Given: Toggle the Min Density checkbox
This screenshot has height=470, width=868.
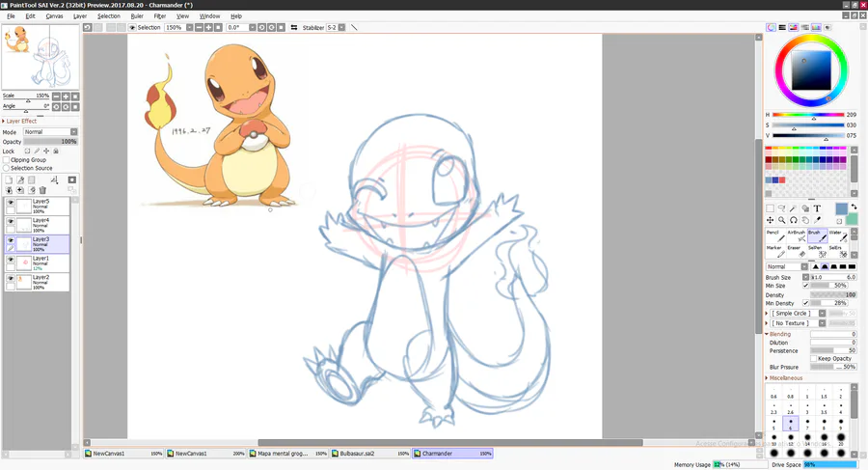Looking at the screenshot, I should (806, 303).
